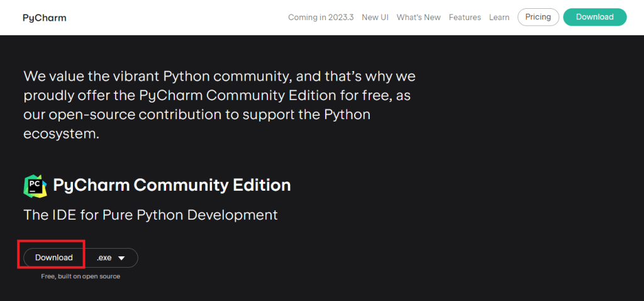Click the paragraph about the vibrant Python community
Image resolution: width=644 pixels, height=301 pixels.
[x=219, y=105]
